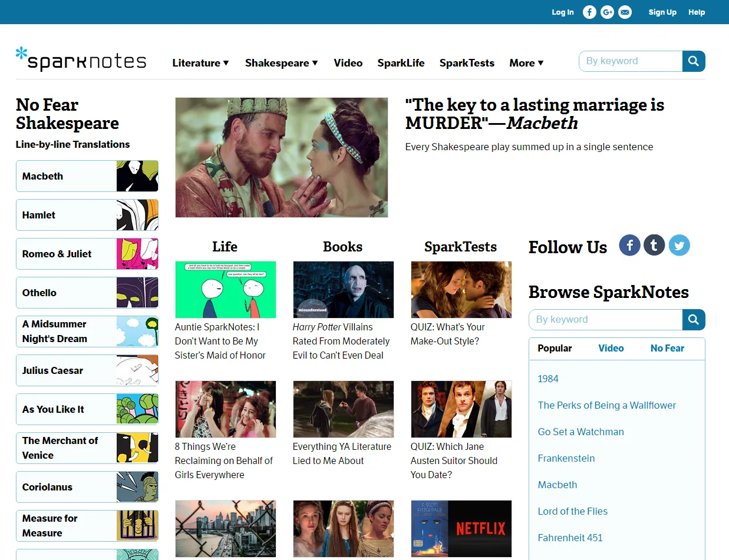
Task: Click the Google+ icon in top bar
Action: [x=607, y=12]
